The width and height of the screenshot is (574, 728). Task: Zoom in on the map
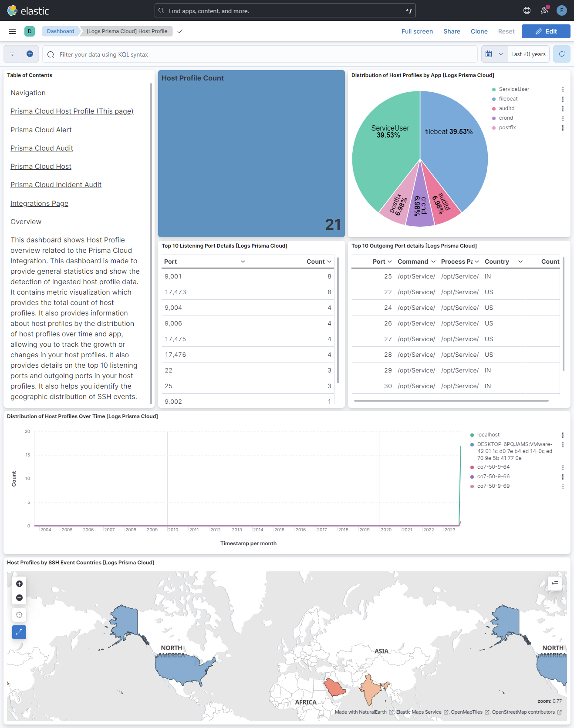[19, 584]
